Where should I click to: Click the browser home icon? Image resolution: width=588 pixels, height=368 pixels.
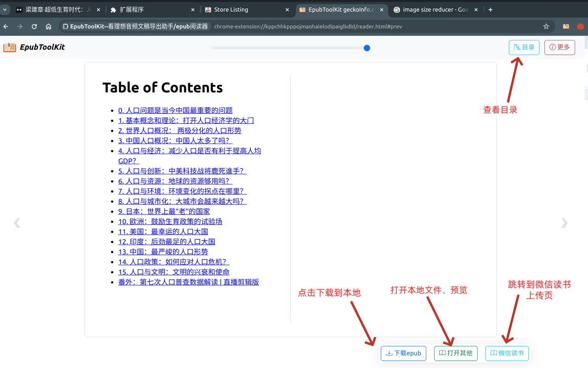click(49, 26)
